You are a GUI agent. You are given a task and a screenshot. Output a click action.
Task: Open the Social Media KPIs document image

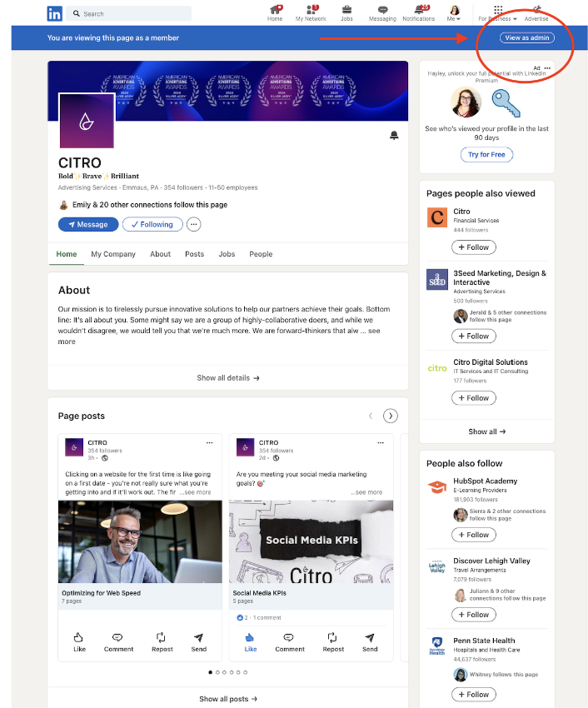311,541
